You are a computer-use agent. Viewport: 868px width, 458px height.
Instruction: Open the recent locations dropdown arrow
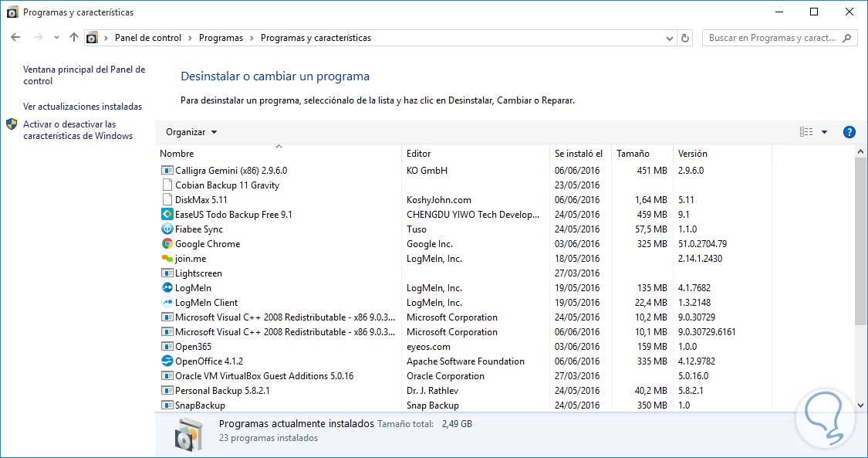click(56, 38)
